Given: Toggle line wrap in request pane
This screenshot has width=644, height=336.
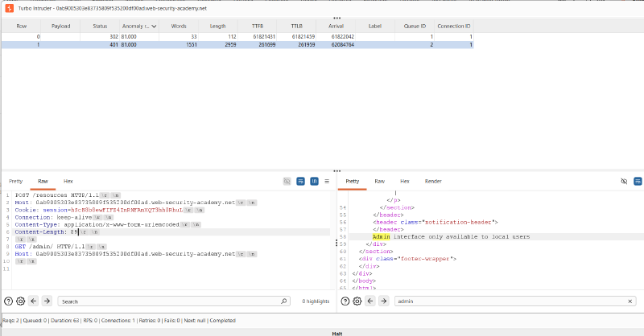Looking at the screenshot, I should (300, 181).
